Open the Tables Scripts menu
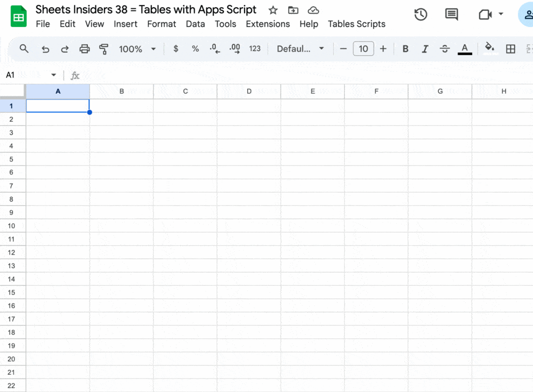533x392 pixels. [x=357, y=24]
